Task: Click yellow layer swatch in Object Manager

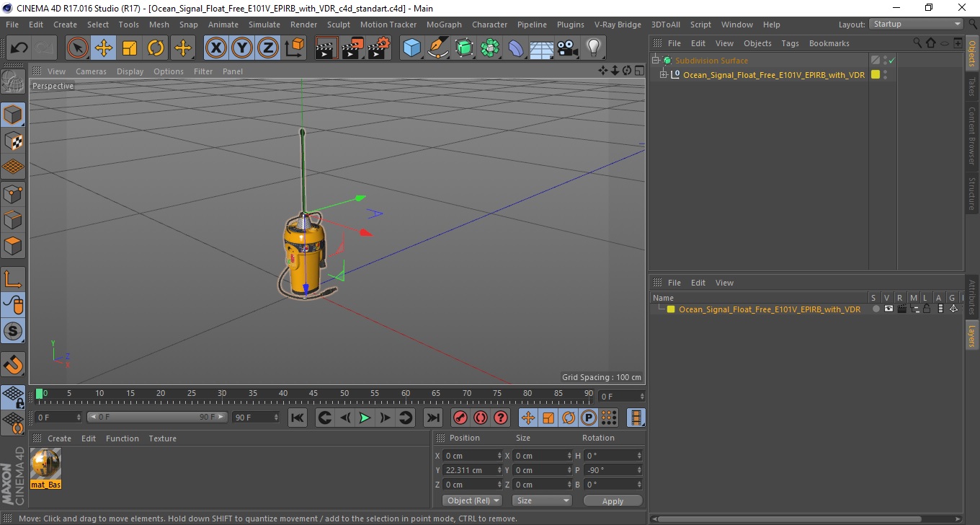Action: [x=876, y=74]
